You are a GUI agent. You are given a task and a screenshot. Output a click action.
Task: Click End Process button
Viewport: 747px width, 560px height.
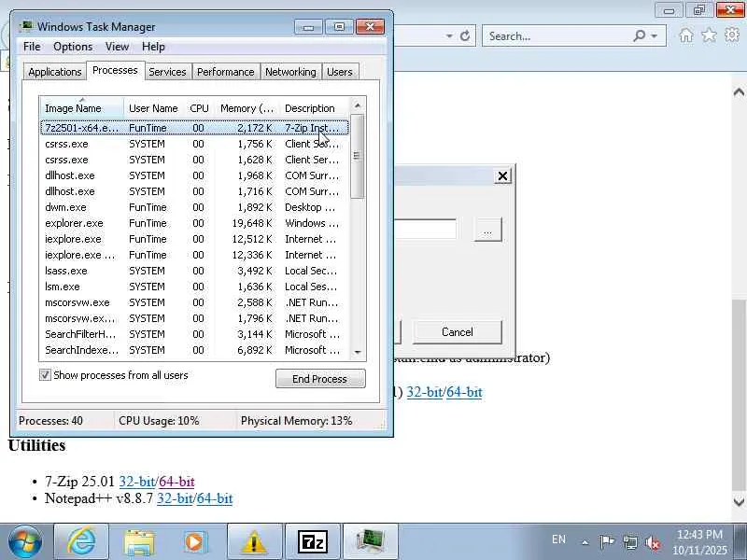click(x=320, y=379)
